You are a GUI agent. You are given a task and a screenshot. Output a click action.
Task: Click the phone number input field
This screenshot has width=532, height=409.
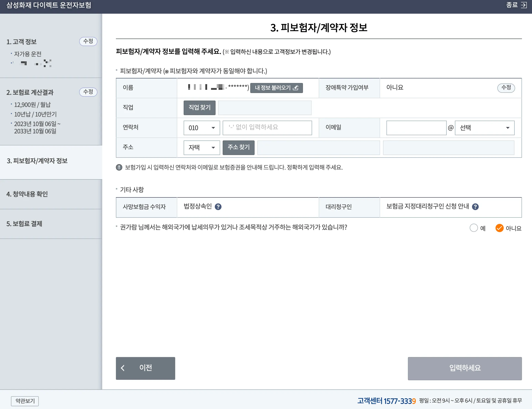click(x=267, y=128)
